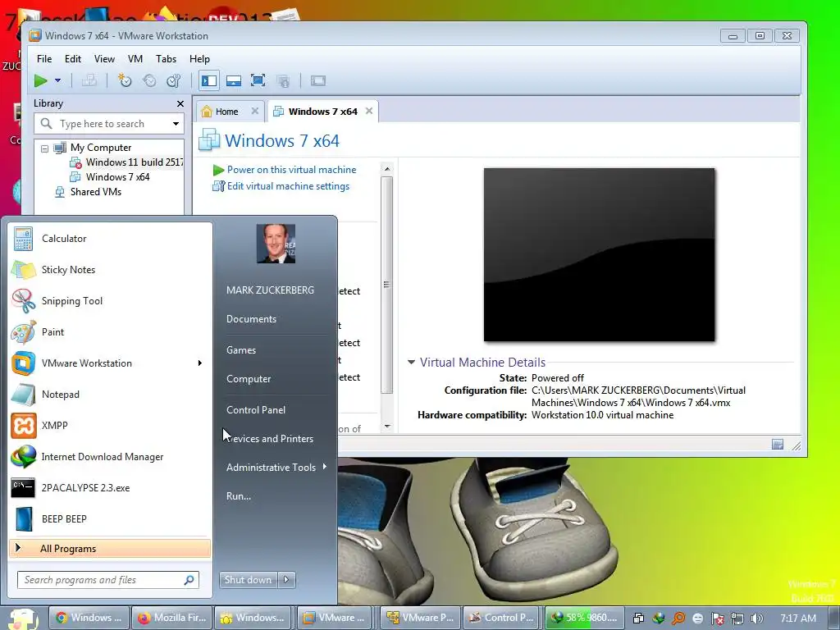Expand VMware Workstation jump list arrow
This screenshot has height=630, width=840.
pos(200,363)
